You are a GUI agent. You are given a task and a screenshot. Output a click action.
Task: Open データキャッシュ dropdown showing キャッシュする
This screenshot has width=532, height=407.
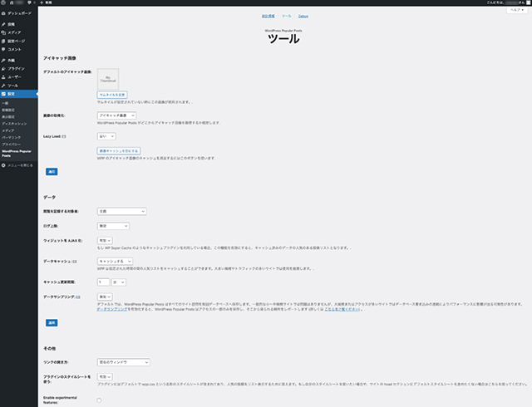point(115,262)
